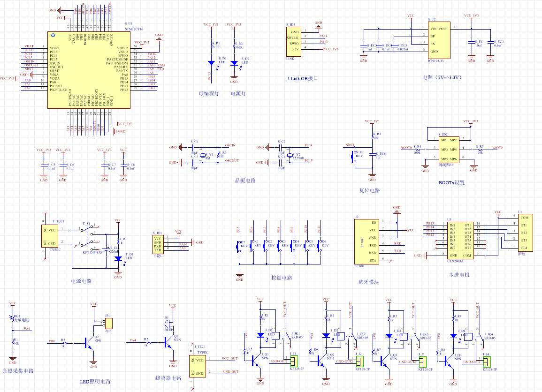Screen dimensions: 542x392
Task: Click the J_JK1 SRD-05 relay symbol
Action: pyautogui.click(x=280, y=336)
